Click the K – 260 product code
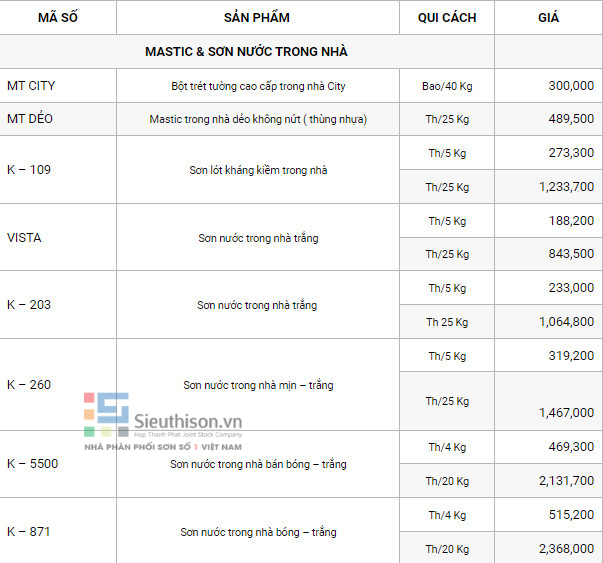This screenshot has width=603, height=563. (29, 385)
